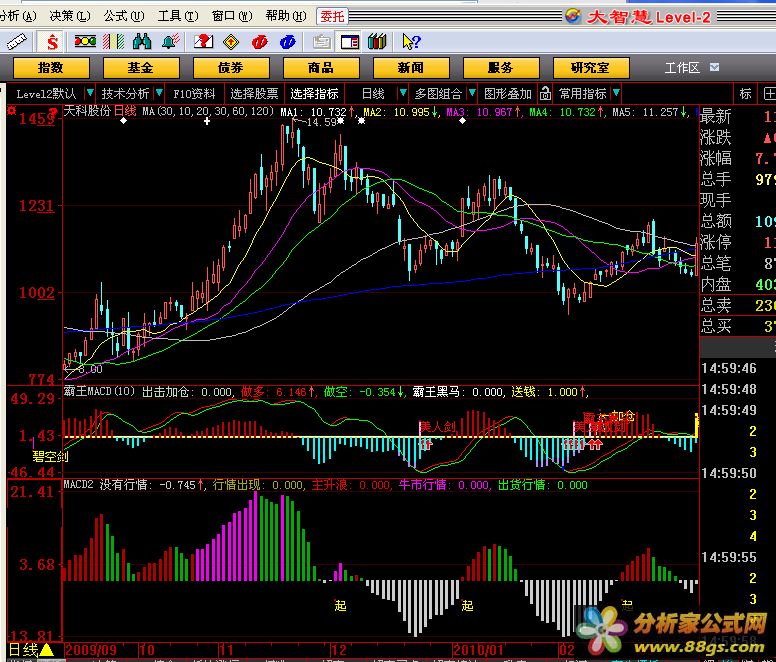The width and height of the screenshot is (776, 662).
Task: Open the 帮助(H) menu
Action: (x=286, y=16)
